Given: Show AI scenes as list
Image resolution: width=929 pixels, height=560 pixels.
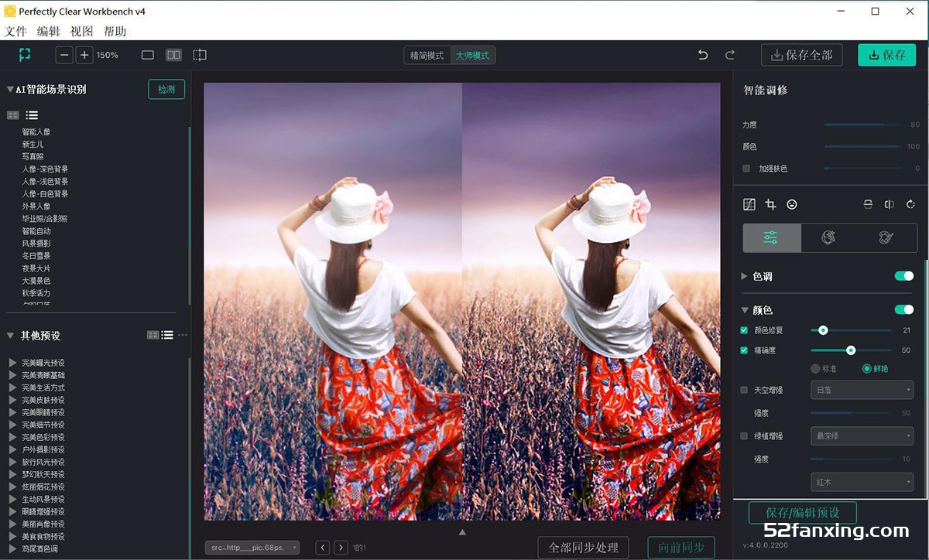Looking at the screenshot, I should tap(32, 115).
